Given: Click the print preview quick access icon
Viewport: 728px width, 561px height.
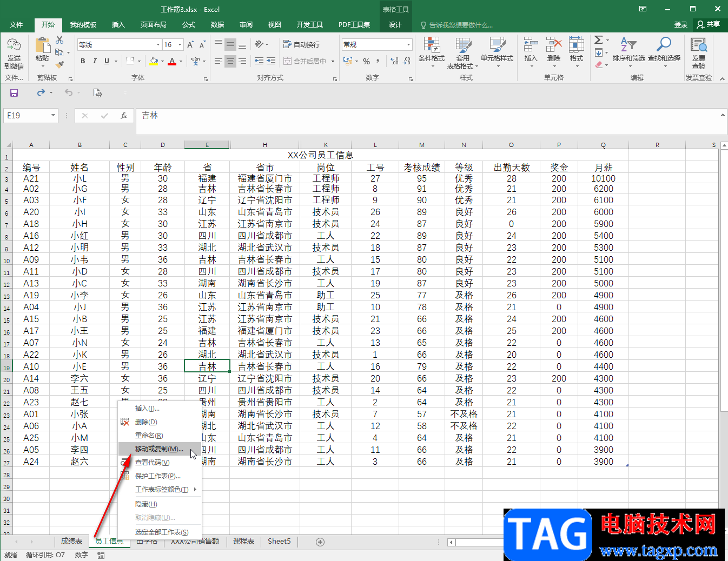Looking at the screenshot, I should point(98,93).
